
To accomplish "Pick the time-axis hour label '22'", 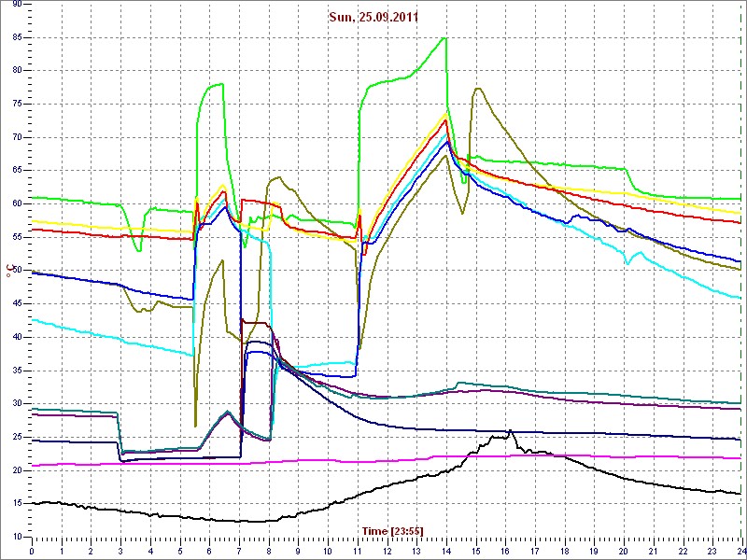I will (684, 551).
